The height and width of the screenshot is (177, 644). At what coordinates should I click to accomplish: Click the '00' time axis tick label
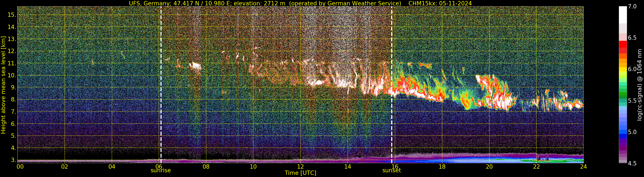20,166
